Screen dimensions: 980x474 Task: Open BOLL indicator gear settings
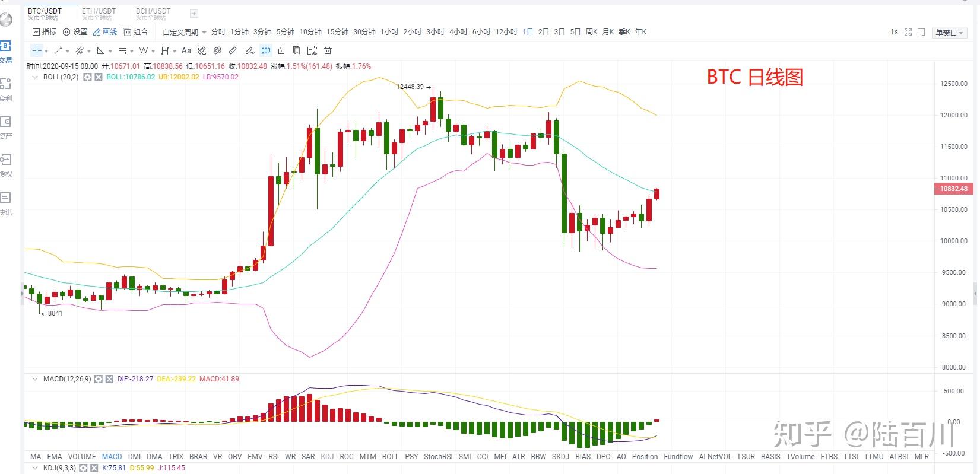point(87,77)
